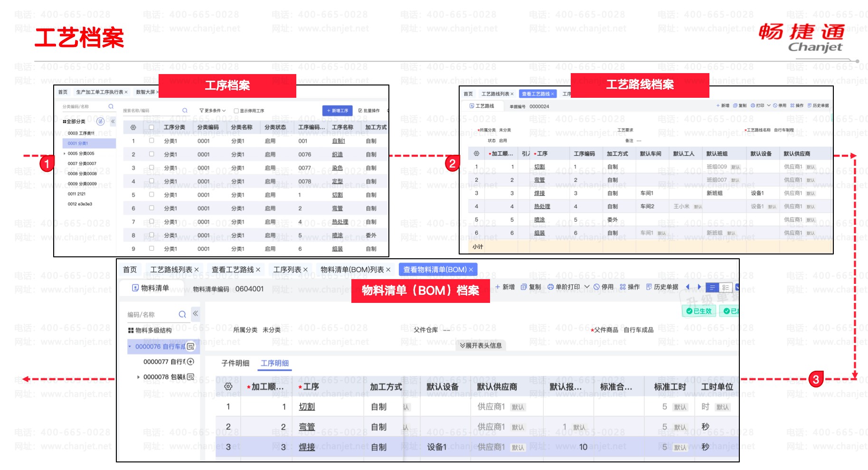Open 历史单据 in the 工艺路线 toolbar
This screenshot has width=868, height=470.
coord(818,105)
